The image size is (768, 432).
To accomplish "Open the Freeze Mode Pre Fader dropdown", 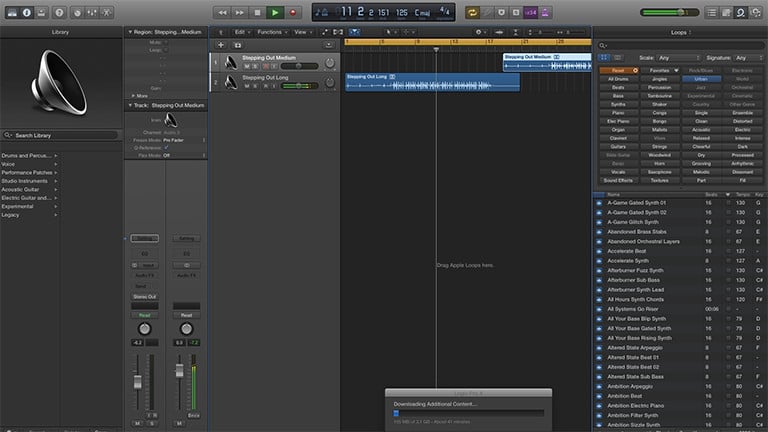I will 184,140.
